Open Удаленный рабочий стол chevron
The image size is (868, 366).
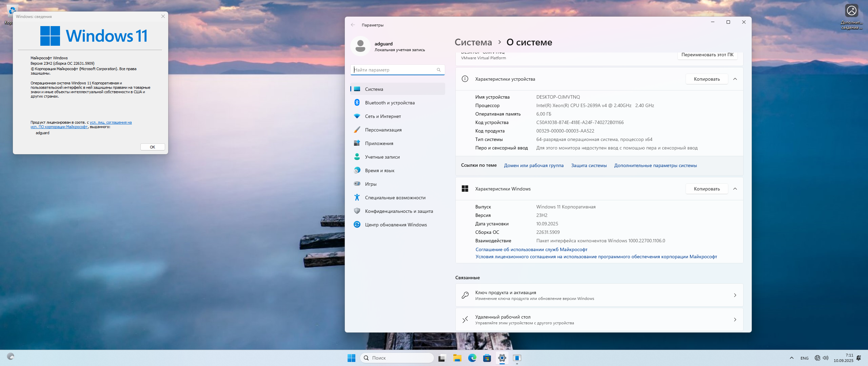[735, 320]
